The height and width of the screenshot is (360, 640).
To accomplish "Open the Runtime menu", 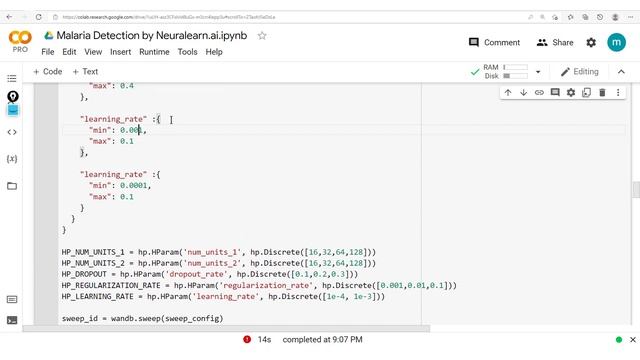I will [x=154, y=52].
